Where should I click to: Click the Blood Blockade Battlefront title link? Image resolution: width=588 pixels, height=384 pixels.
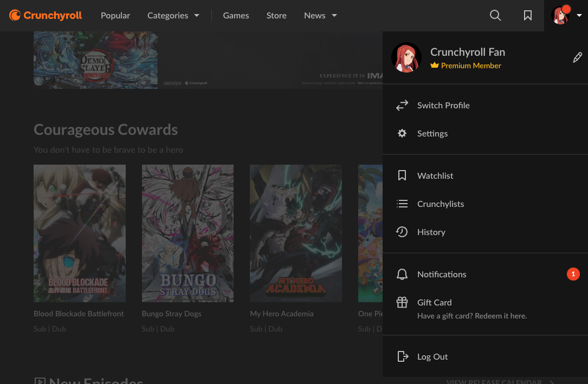[79, 314]
